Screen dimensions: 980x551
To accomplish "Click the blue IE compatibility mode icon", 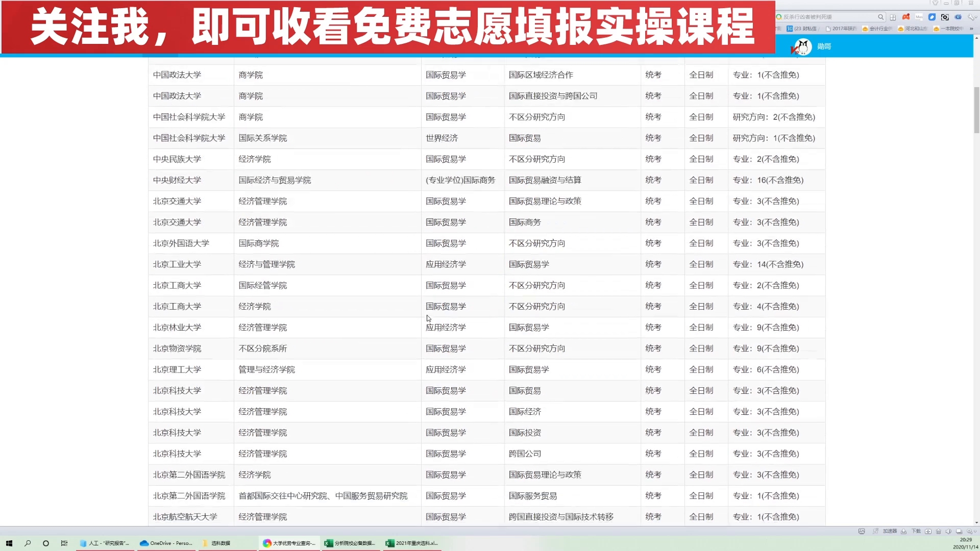I will 958,17.
